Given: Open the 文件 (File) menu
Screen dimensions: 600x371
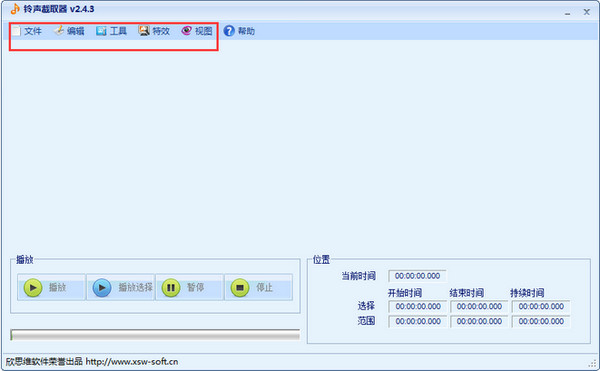Looking at the screenshot, I should [27, 31].
